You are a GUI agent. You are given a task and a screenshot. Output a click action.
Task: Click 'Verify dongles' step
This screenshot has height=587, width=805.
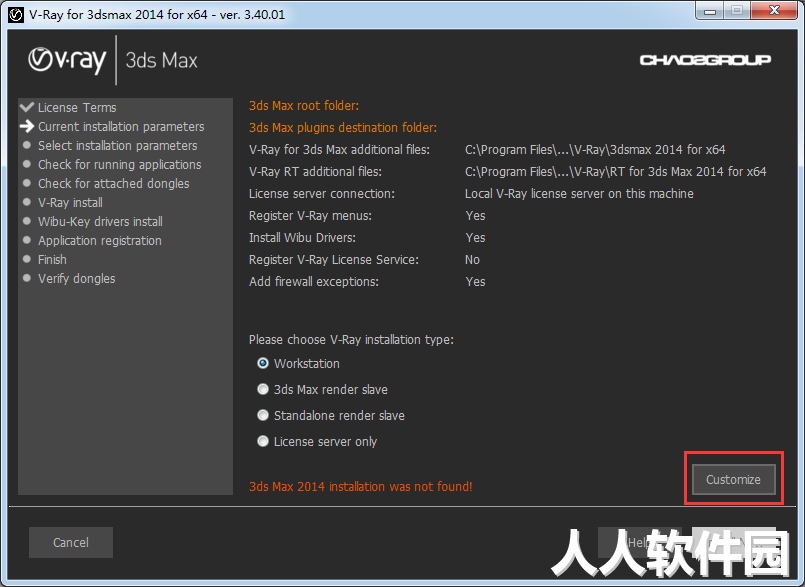[x=76, y=278]
